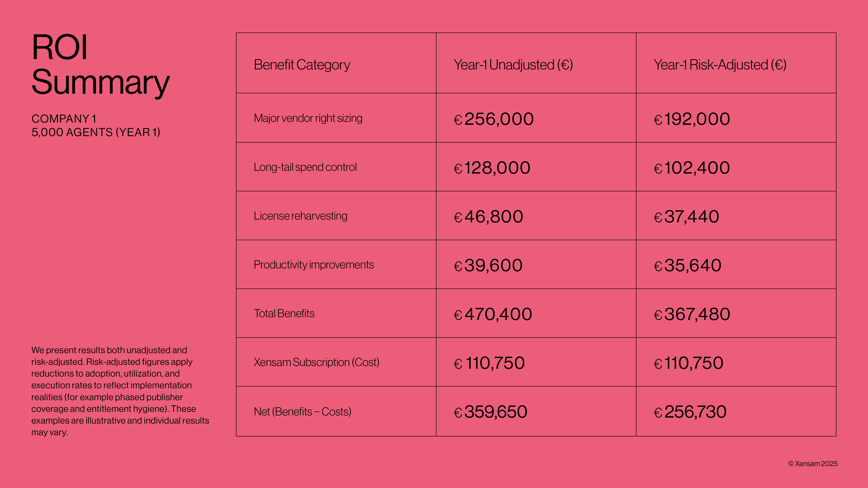Click the €102,400 value cell
868x488 pixels.
click(692, 168)
